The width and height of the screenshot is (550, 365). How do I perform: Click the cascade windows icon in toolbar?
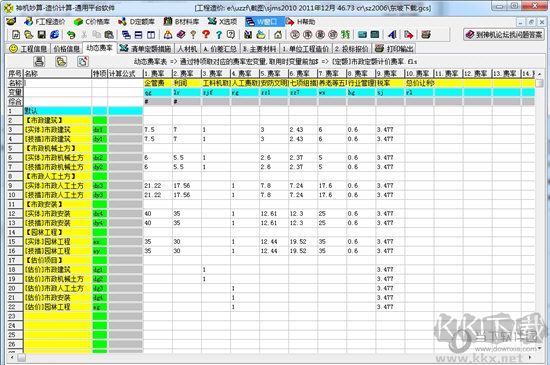pyautogui.click(x=126, y=34)
